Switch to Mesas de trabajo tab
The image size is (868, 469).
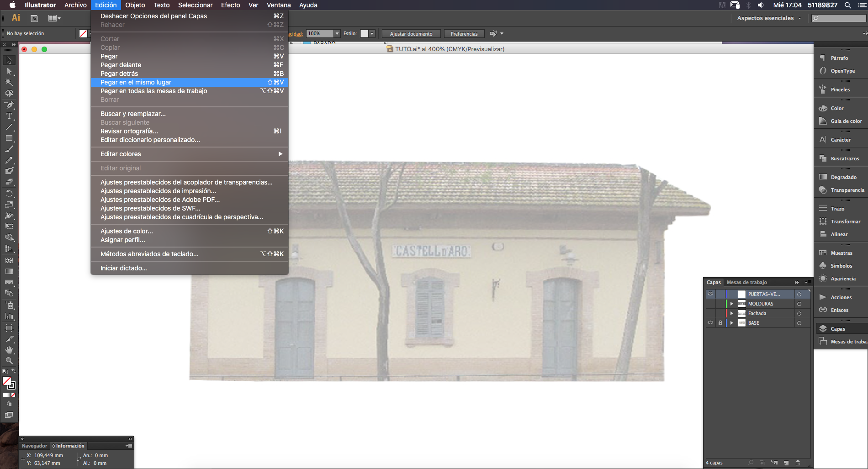(x=746, y=282)
